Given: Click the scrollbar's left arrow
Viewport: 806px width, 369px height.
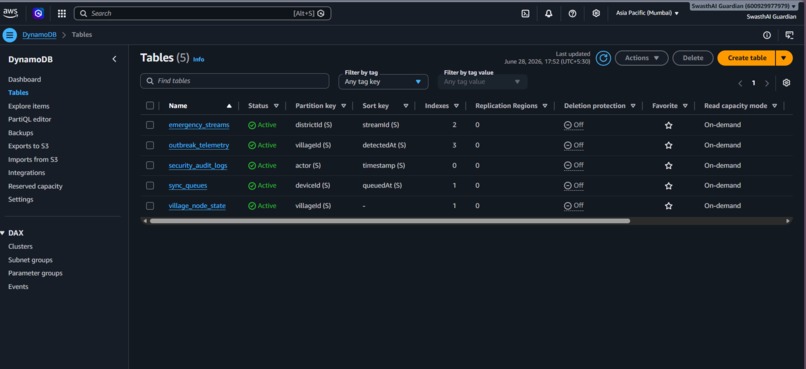Looking at the screenshot, I should (145, 221).
